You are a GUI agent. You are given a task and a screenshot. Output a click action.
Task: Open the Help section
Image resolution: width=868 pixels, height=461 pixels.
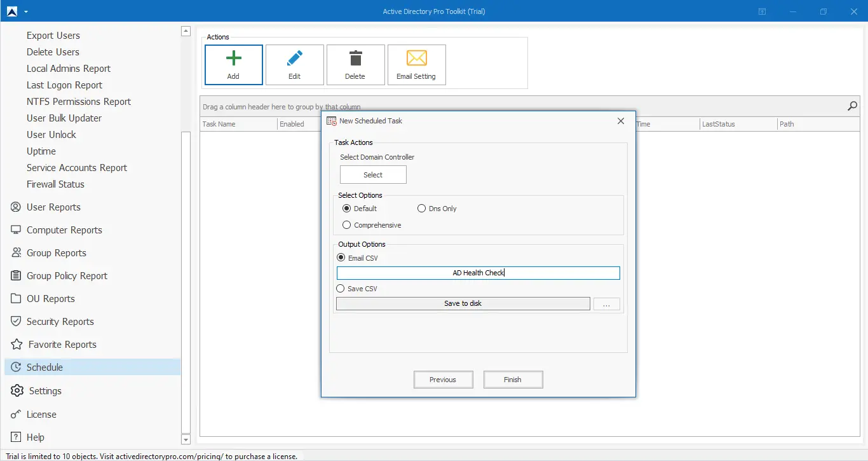pyautogui.click(x=36, y=437)
